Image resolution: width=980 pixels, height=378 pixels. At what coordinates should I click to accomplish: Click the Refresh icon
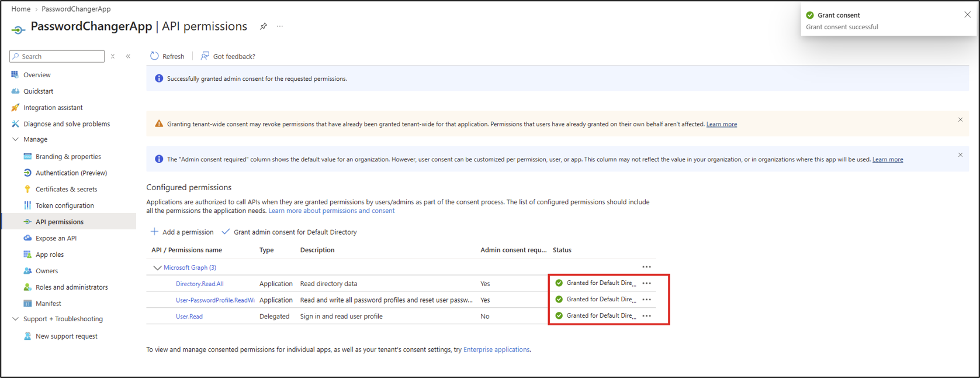point(154,56)
